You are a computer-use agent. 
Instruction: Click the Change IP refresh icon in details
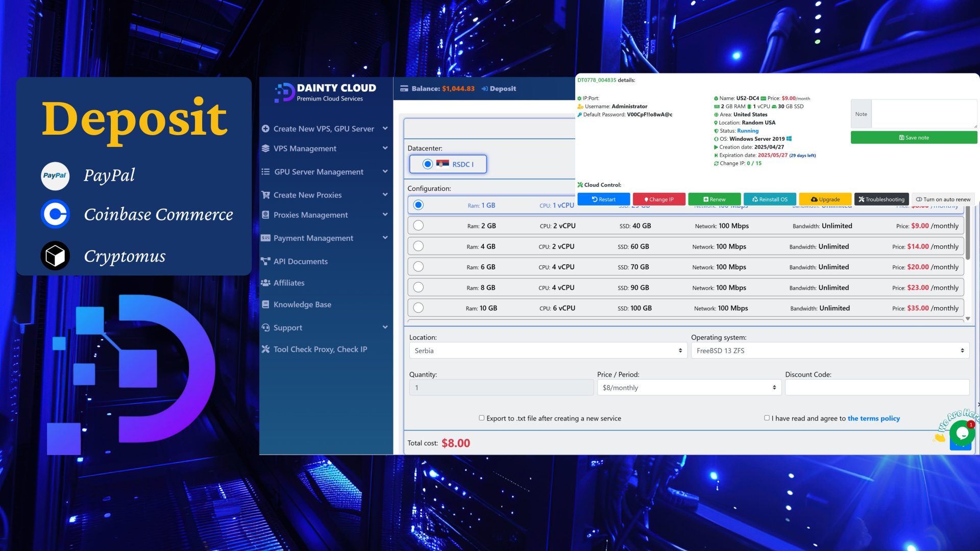pos(716,163)
